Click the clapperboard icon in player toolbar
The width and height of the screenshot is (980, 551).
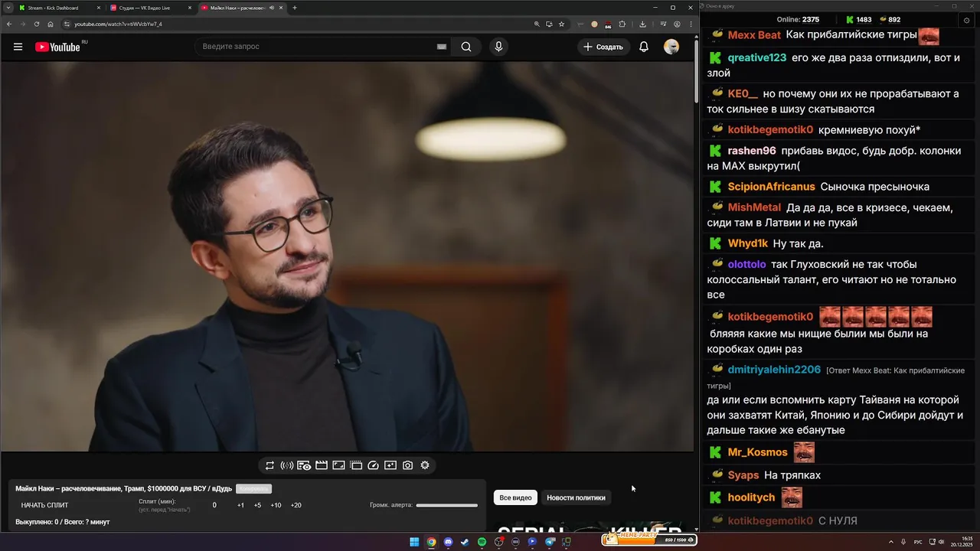pyautogui.click(x=322, y=465)
